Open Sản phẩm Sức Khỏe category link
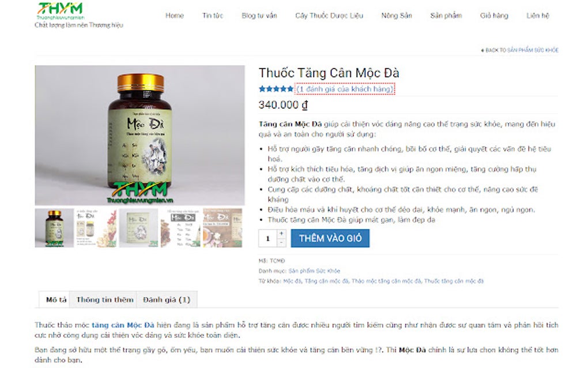This screenshot has height=368, width=588. point(314,271)
